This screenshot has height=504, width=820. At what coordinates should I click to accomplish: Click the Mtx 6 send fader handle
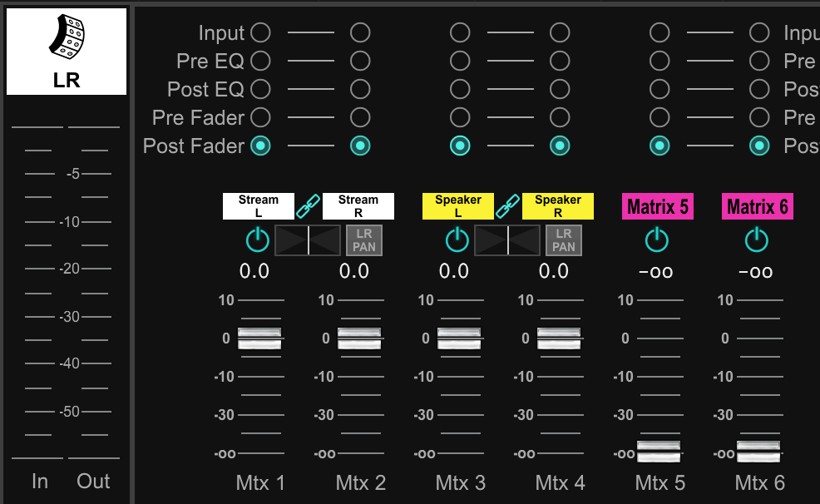click(758, 452)
